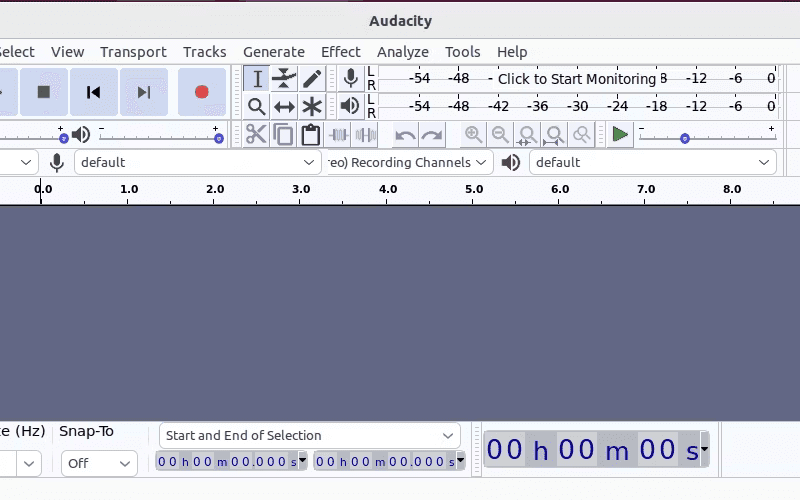The width and height of the screenshot is (800, 500).
Task: Skip to start of project
Action: 93,92
